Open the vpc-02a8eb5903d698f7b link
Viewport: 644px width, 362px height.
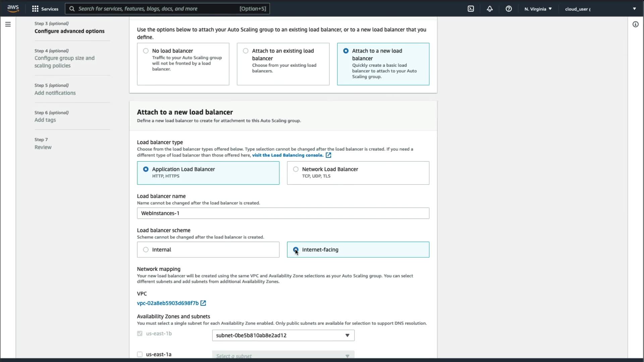click(168, 303)
